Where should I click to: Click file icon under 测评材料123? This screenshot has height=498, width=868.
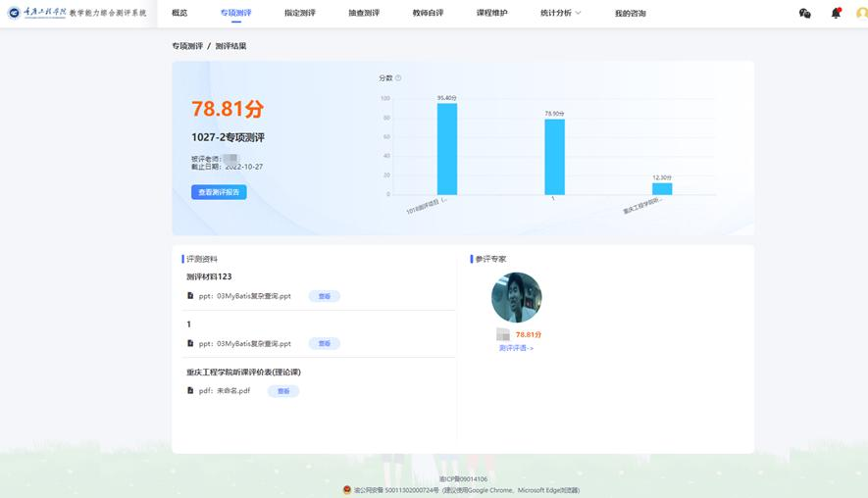tap(190, 296)
